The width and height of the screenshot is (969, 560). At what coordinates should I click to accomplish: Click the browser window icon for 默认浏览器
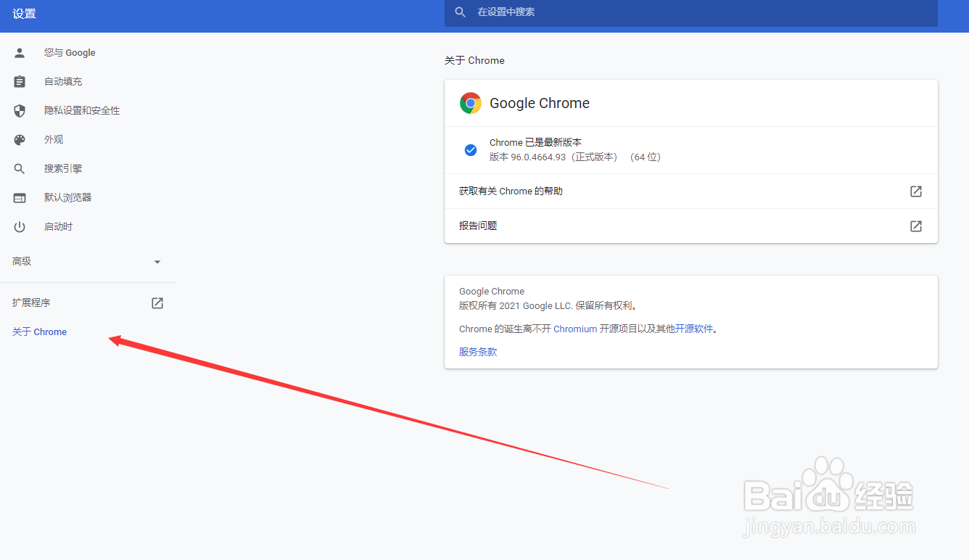tap(20, 197)
